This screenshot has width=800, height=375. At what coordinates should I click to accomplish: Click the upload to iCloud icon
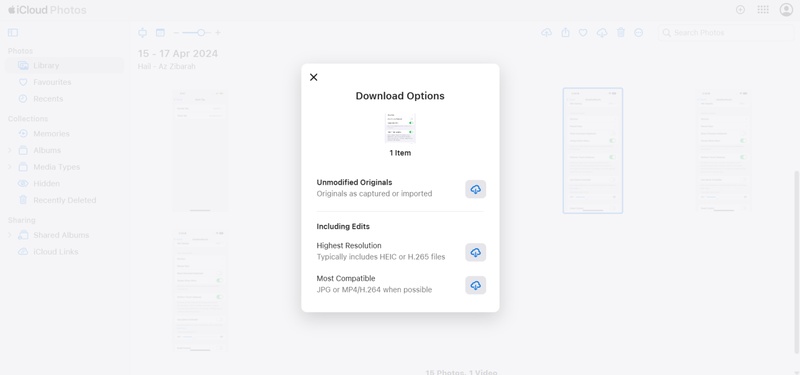pyautogui.click(x=546, y=33)
